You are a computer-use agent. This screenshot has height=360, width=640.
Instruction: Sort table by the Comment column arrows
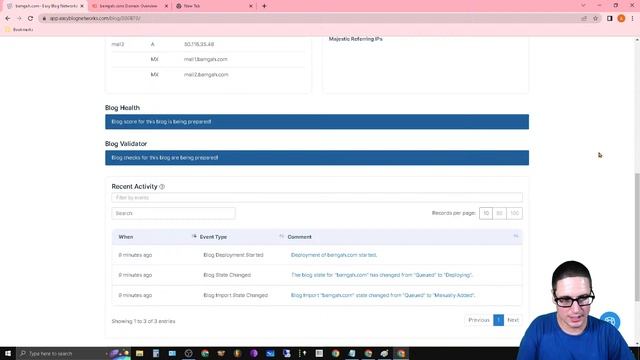(516, 236)
